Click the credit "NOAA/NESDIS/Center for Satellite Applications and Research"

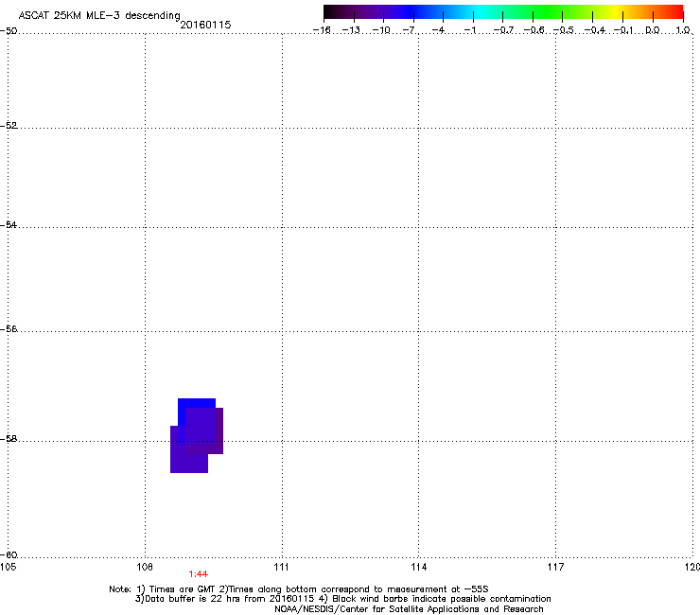point(409,608)
